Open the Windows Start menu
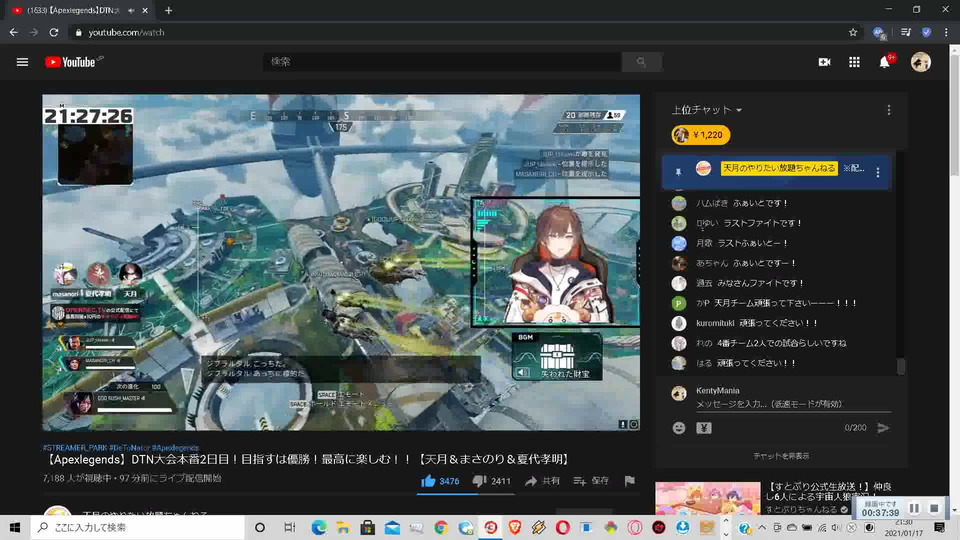Screen dimensions: 960x540 pos(15,527)
